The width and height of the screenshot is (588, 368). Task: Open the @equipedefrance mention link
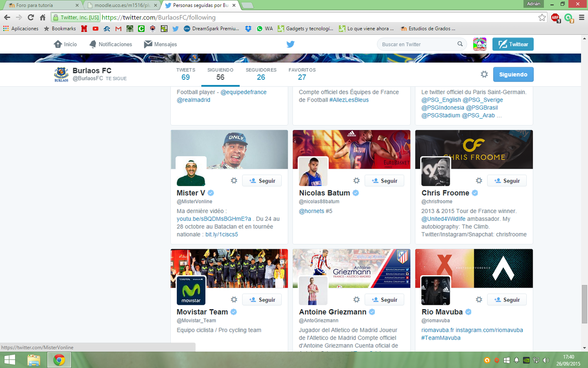pyautogui.click(x=244, y=92)
